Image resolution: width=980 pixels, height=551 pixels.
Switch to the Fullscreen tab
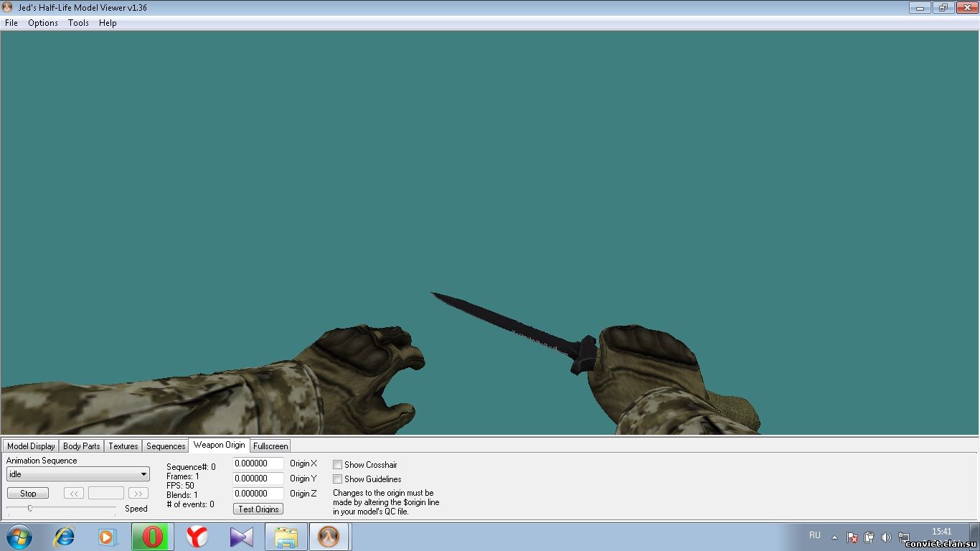coord(270,446)
